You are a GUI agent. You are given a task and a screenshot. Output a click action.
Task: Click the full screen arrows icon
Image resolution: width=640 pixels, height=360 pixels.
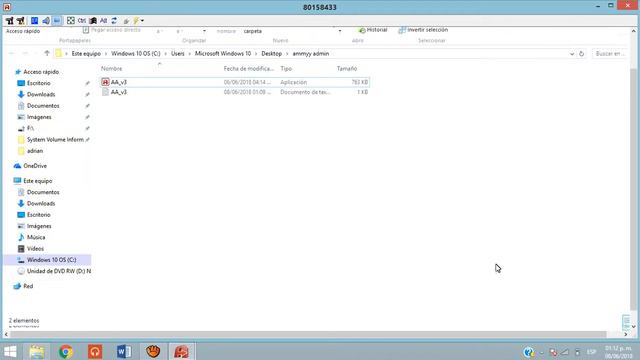click(x=71, y=20)
